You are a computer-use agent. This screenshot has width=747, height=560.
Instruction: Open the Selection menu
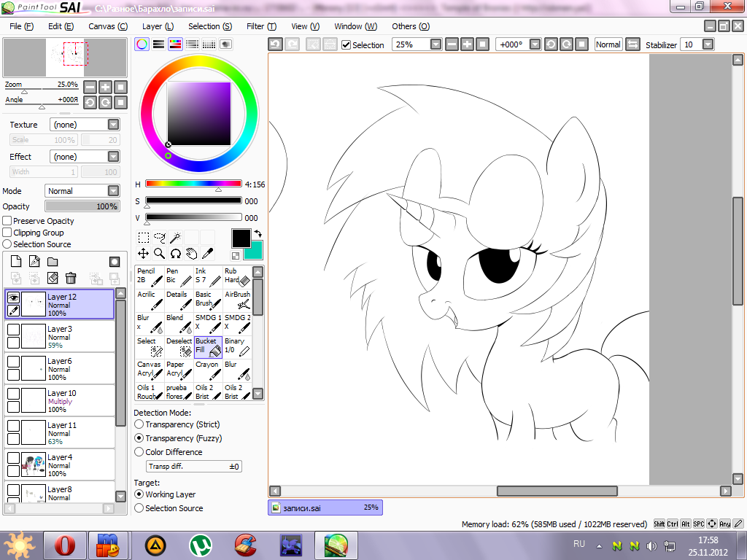click(x=210, y=26)
